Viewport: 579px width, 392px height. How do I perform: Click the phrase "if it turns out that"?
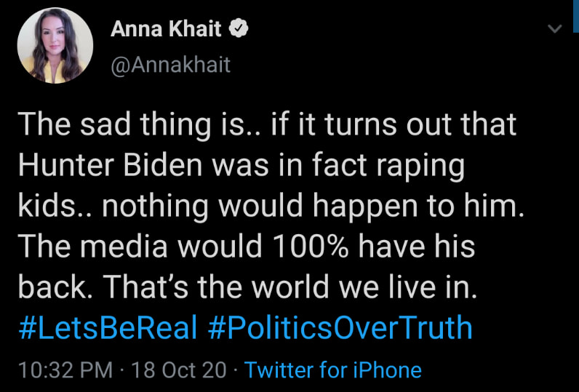[x=392, y=125]
